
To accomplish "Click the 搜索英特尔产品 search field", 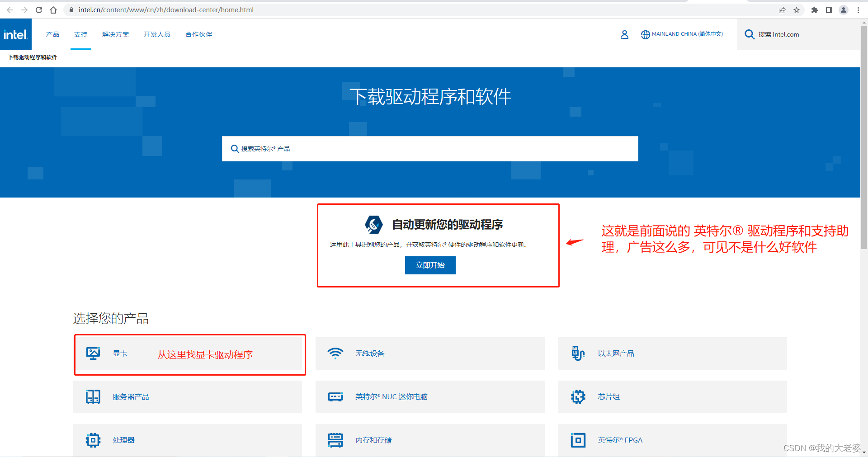I will point(430,149).
